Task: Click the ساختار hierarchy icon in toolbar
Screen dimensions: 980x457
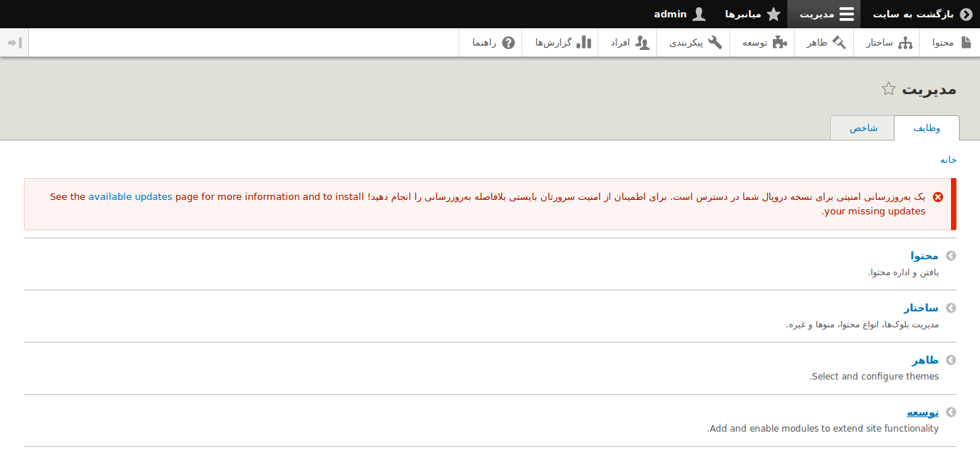Action: click(905, 43)
